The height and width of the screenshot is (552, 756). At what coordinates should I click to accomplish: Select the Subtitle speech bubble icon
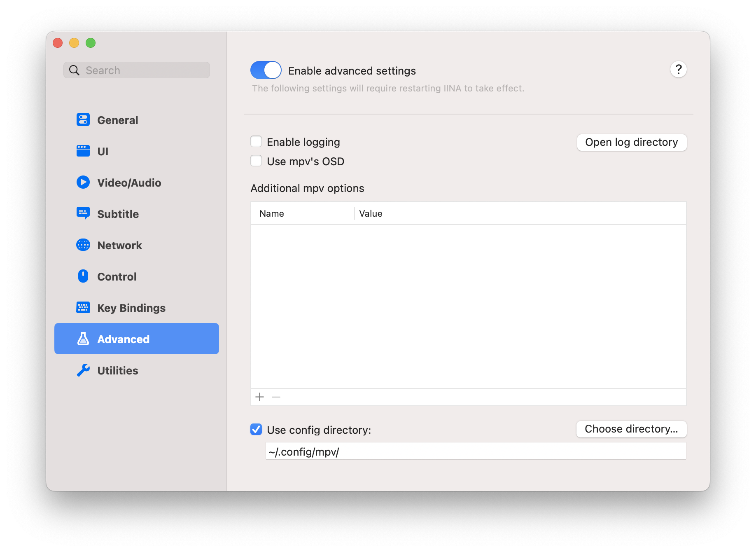(83, 213)
